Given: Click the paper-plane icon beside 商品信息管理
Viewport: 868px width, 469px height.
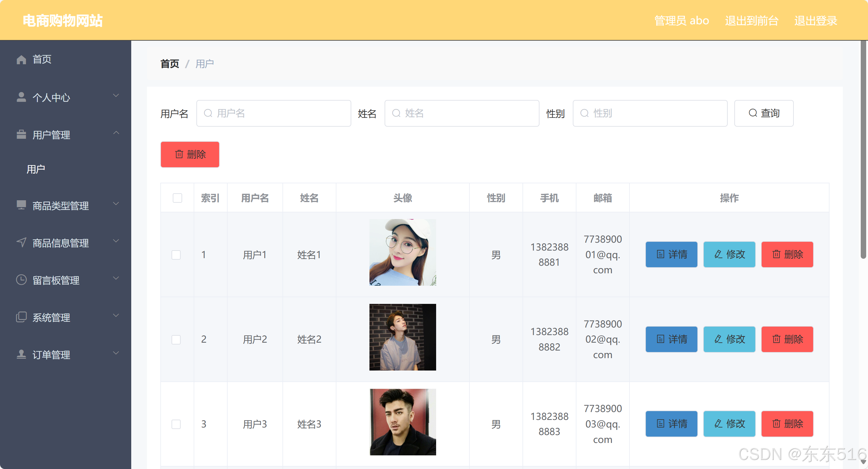Looking at the screenshot, I should coord(21,242).
